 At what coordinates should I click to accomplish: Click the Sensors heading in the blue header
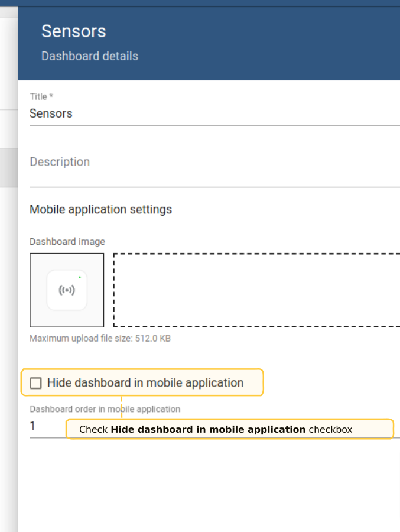pyautogui.click(x=74, y=31)
